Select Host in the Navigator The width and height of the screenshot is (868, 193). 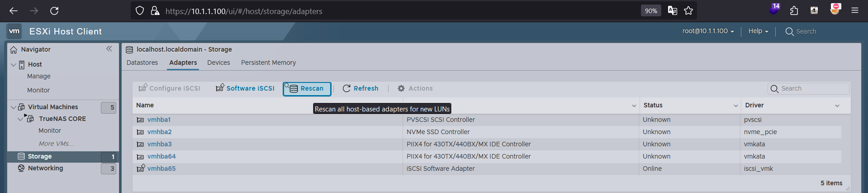(x=35, y=64)
